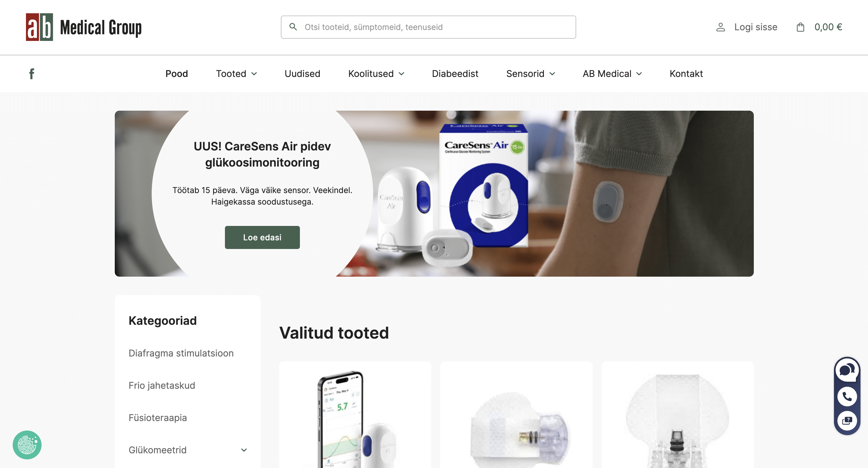Focus the product search input field
Screen dimensions: 868x468
(x=428, y=27)
